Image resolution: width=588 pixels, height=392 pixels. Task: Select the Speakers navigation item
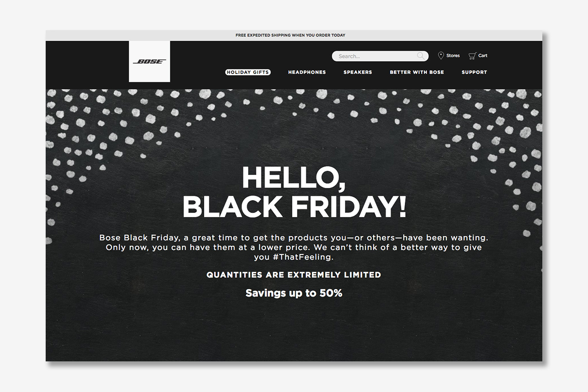pos(358,72)
